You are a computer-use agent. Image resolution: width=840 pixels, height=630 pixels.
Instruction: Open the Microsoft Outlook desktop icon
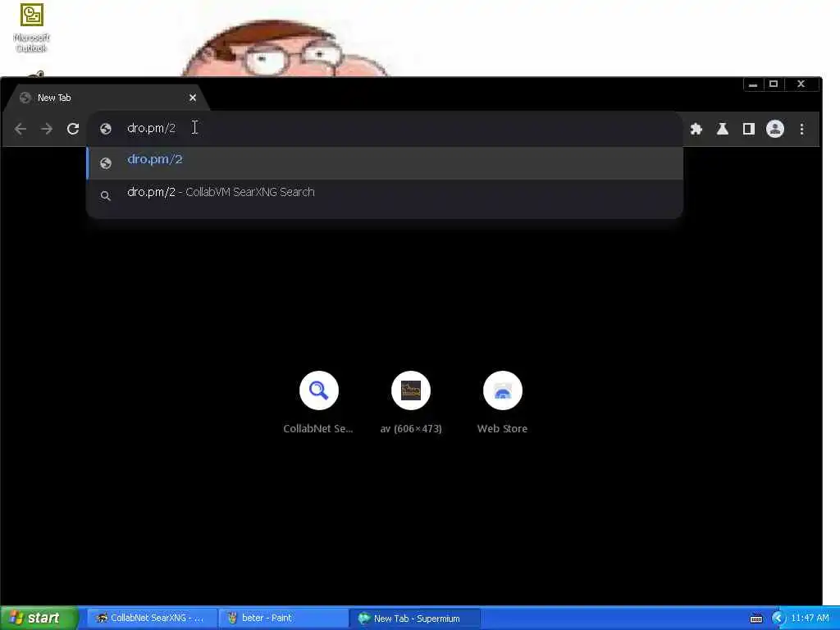32,28
